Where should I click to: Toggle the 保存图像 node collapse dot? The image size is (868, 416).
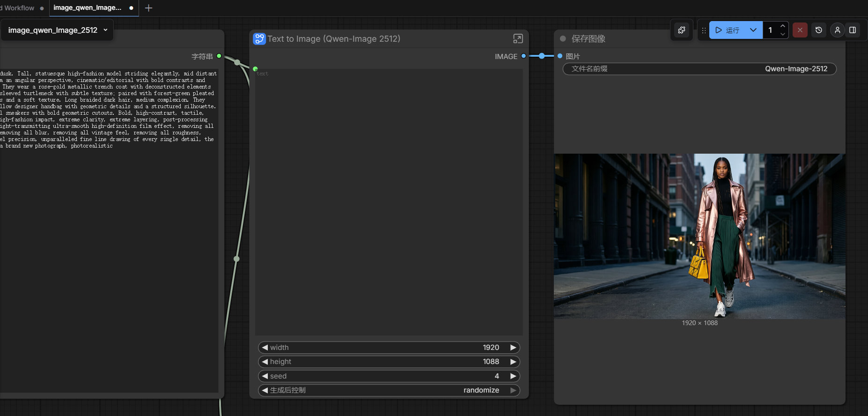pos(563,39)
